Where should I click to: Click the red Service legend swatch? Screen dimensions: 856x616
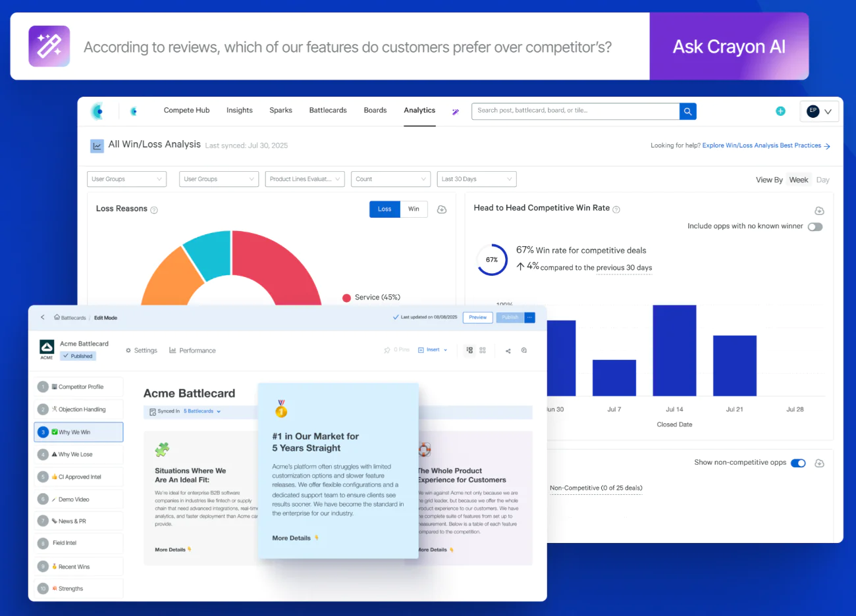pos(346,297)
